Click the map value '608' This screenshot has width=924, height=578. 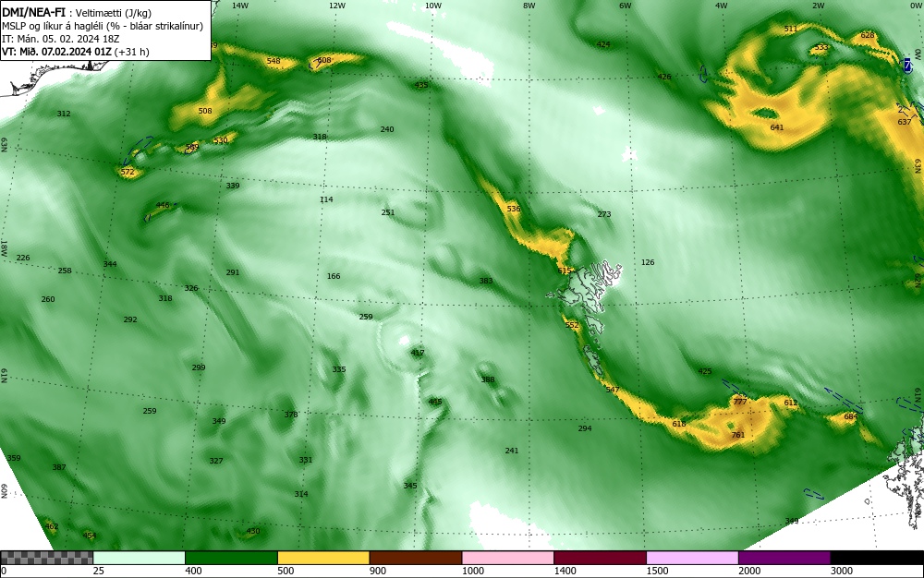click(324, 60)
